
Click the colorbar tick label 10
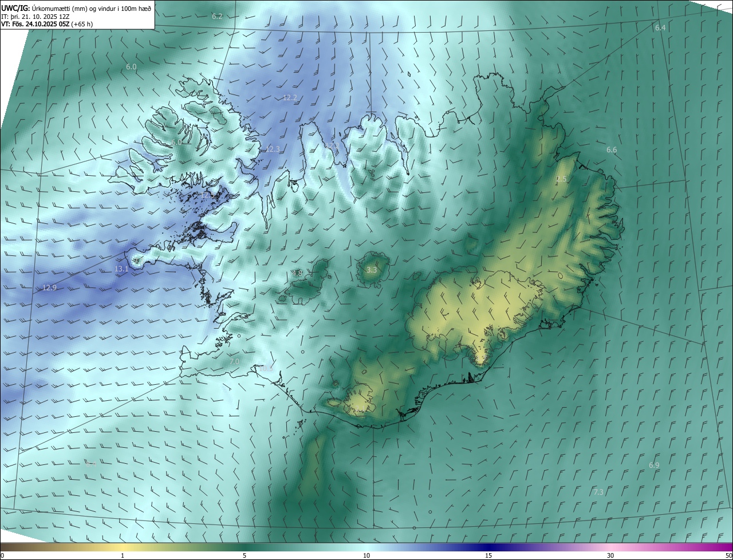(x=366, y=555)
